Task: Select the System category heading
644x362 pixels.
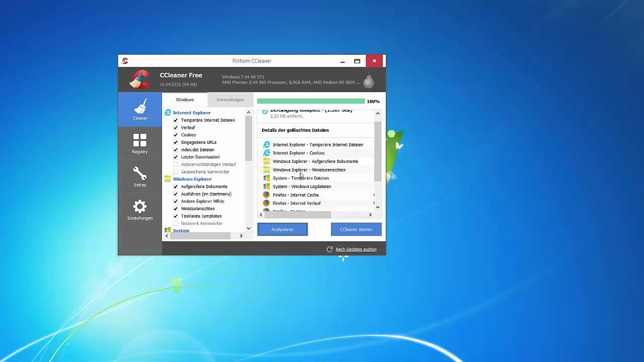Action: tap(181, 231)
